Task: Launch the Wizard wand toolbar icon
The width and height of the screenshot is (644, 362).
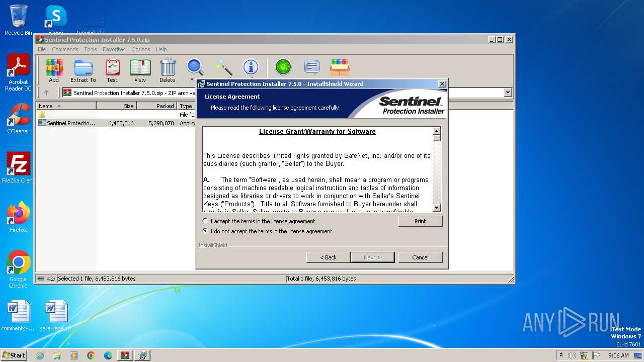Action: click(x=223, y=67)
